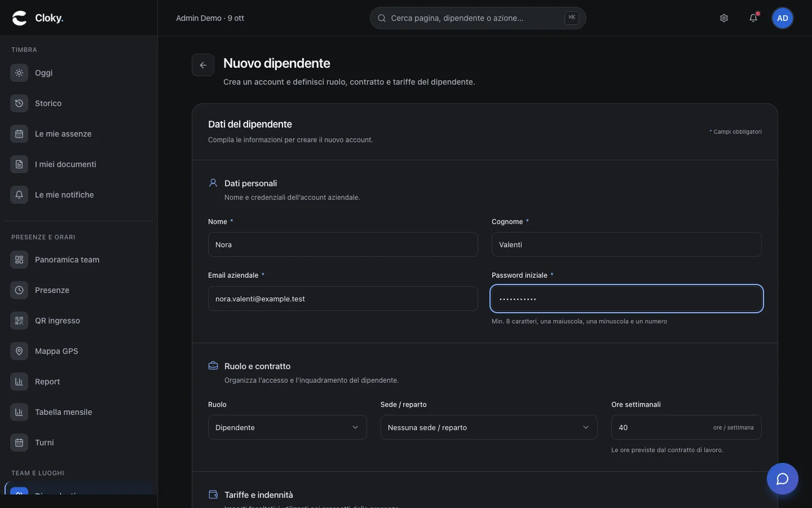Click the search bar Cerca pagina
Screen dimensions: 812x508
coord(478,18)
